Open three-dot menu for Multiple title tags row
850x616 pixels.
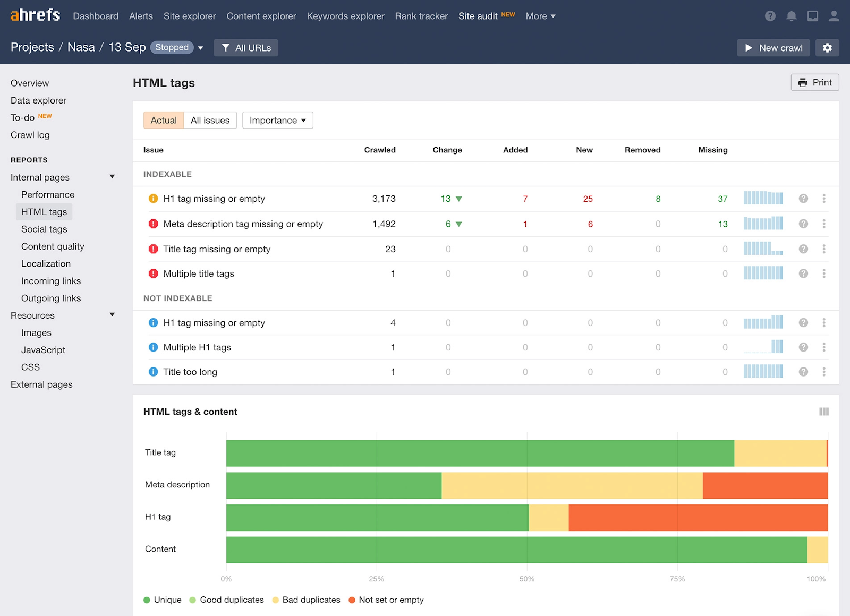pyautogui.click(x=824, y=273)
